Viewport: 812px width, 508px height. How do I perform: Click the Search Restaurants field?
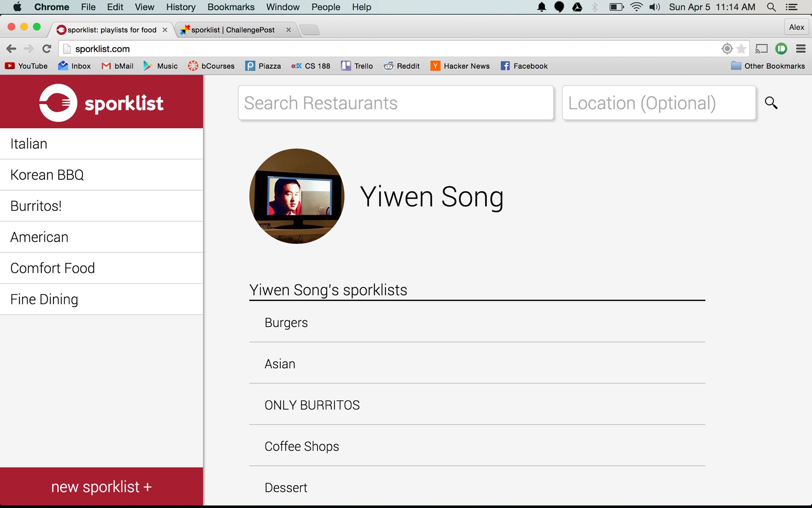pyautogui.click(x=395, y=103)
